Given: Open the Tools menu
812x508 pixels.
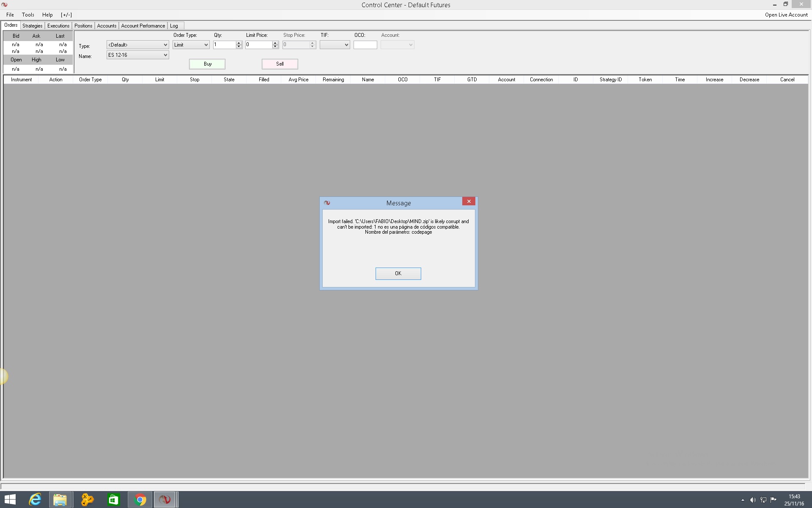Looking at the screenshot, I should 28,15.
